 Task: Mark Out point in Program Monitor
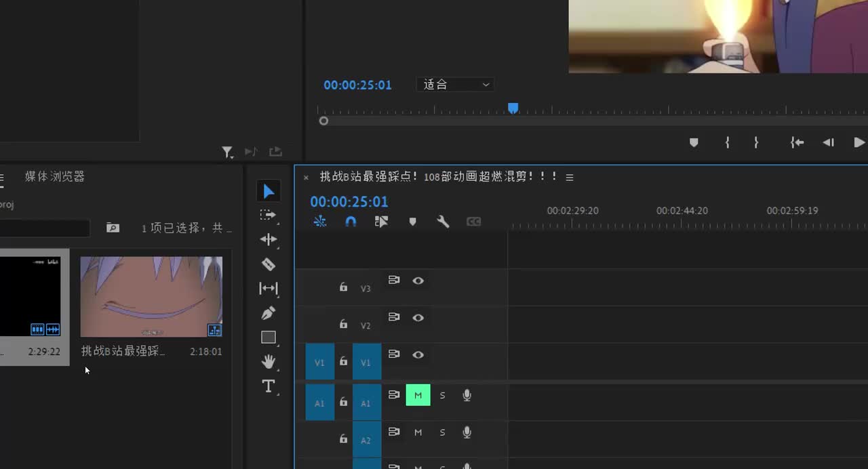(756, 142)
